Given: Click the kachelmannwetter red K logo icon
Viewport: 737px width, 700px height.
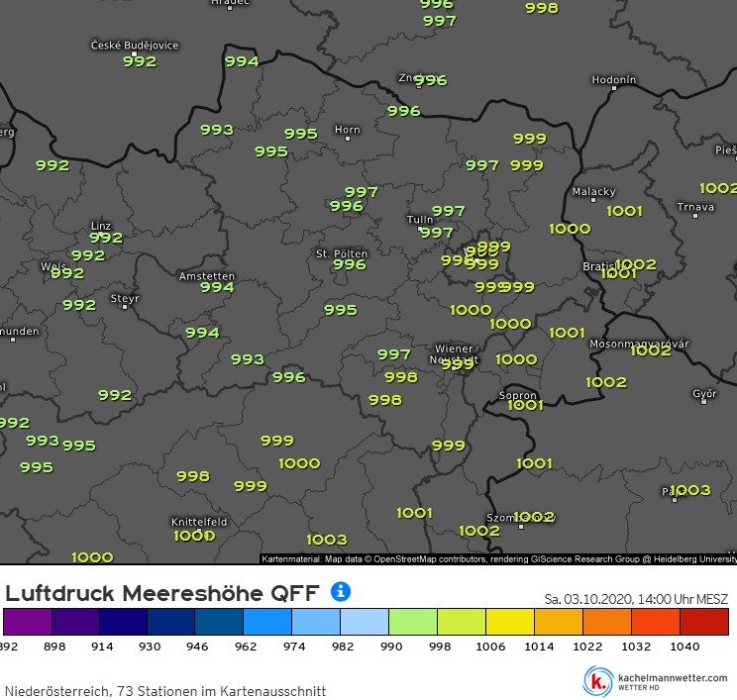Looking at the screenshot, I should click(598, 681).
